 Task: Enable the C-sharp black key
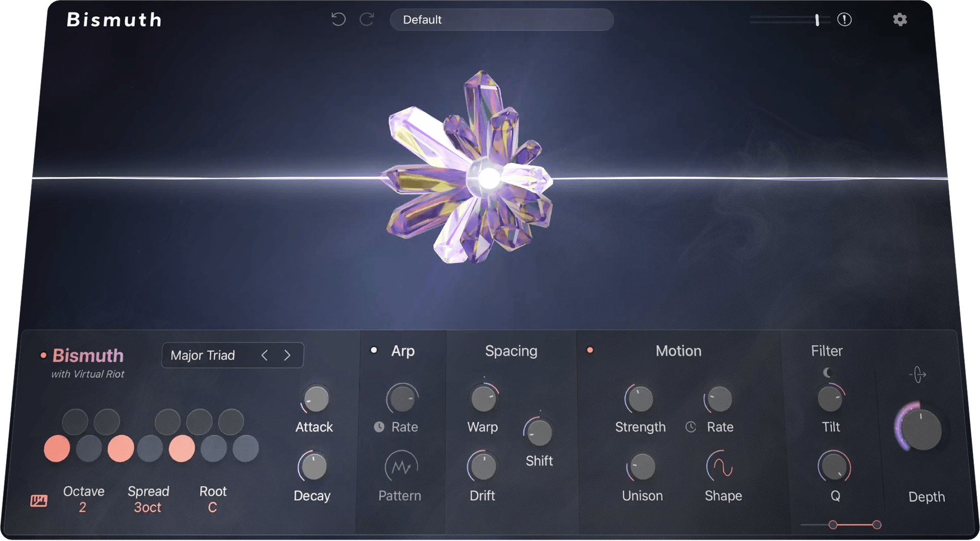point(75,421)
